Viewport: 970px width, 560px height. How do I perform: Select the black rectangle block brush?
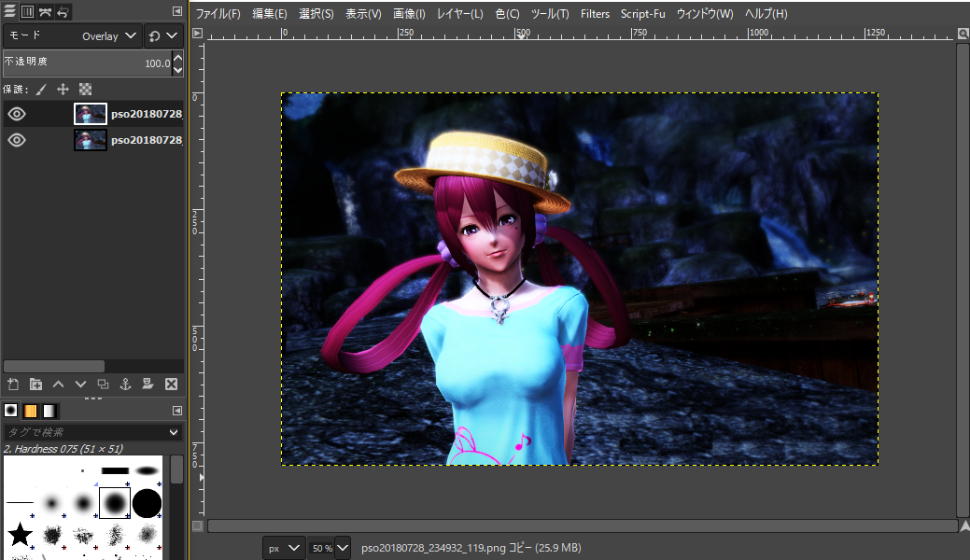pyautogui.click(x=115, y=471)
